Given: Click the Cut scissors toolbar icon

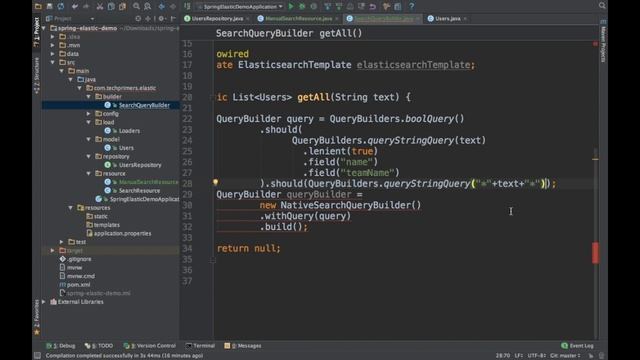Looking at the screenshot, I should [100, 6].
